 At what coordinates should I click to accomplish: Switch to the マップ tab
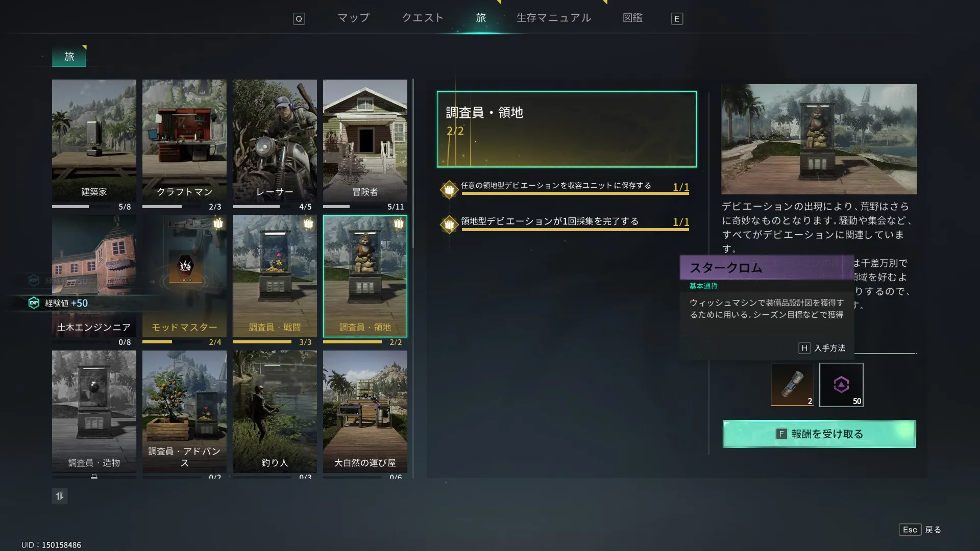click(x=353, y=18)
